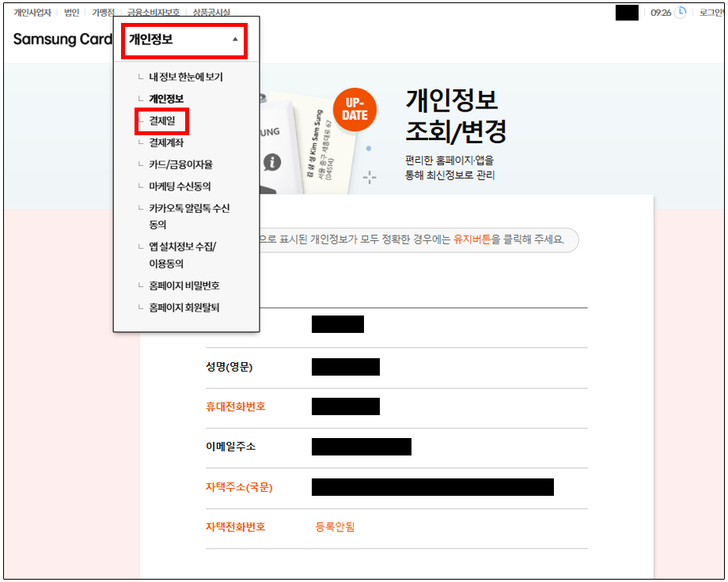Collapse the 개인정보 dropdown arrow
The width and height of the screenshot is (728, 582).
234,40
